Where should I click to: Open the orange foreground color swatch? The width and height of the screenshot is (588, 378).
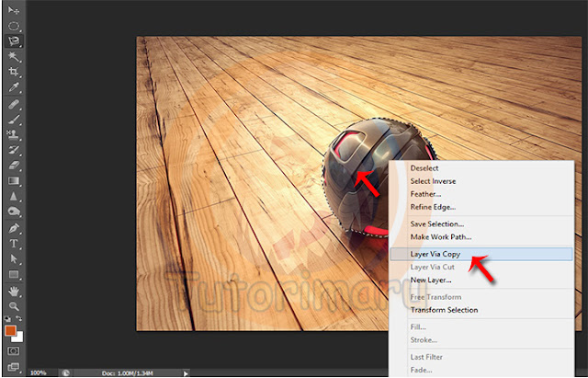point(10,331)
